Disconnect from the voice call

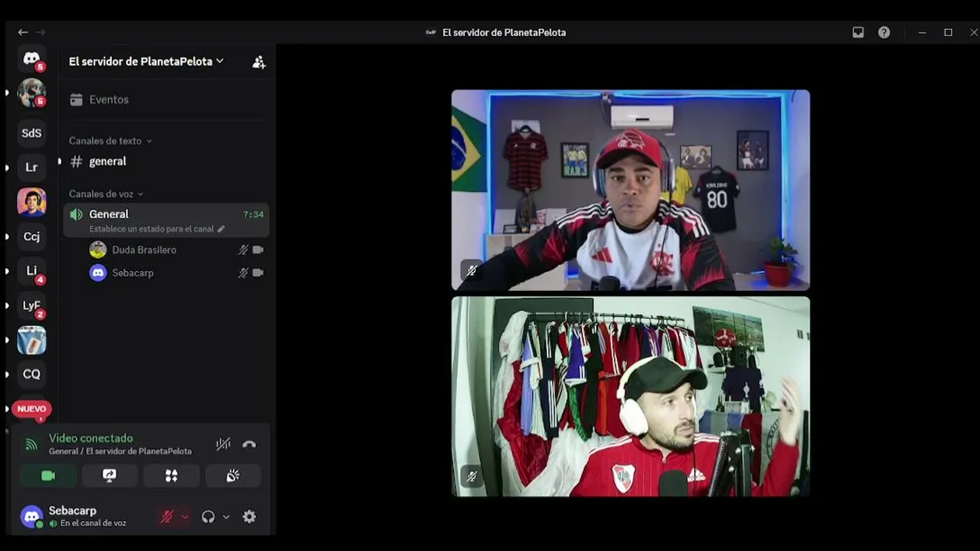(x=249, y=444)
